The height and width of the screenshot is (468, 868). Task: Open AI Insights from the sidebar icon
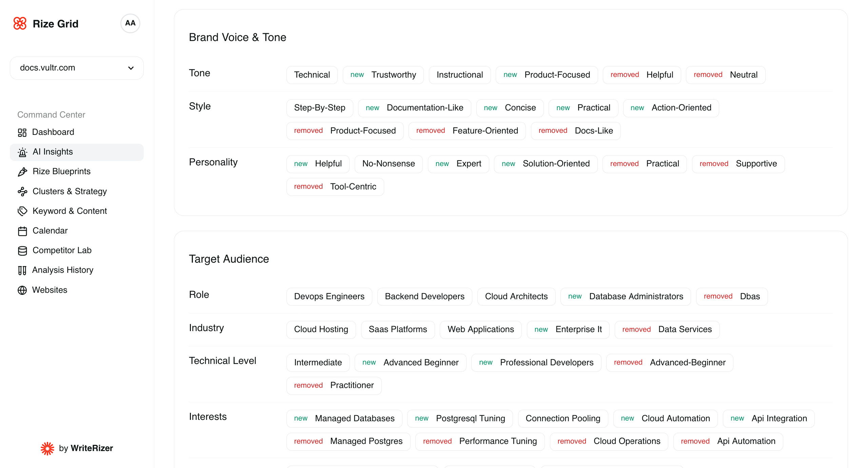tap(22, 152)
